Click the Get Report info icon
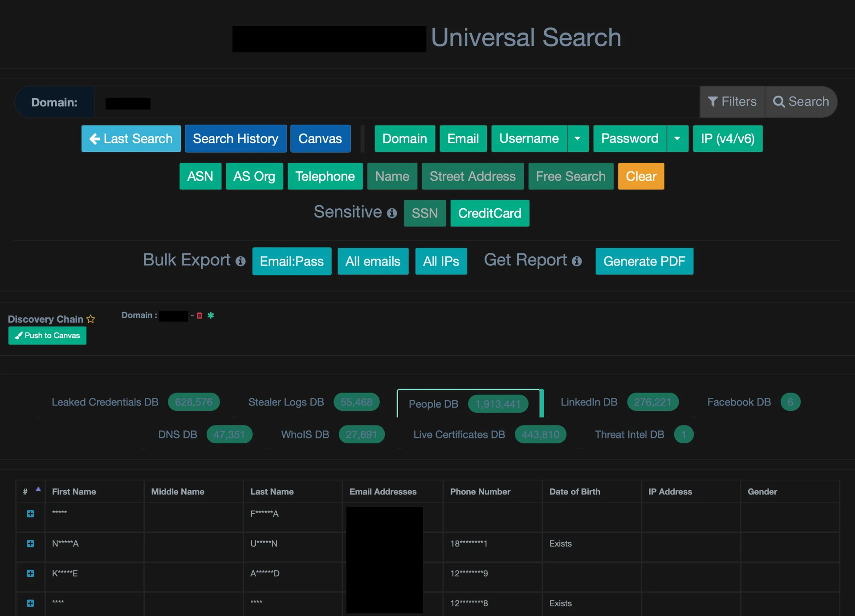The width and height of the screenshot is (855, 616). coord(577,261)
